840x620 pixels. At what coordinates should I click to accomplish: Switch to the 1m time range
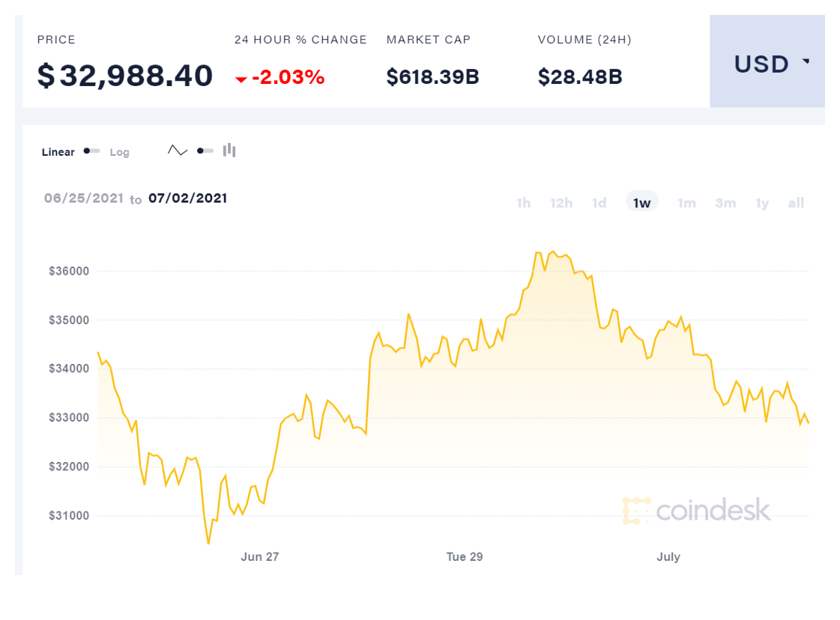pos(686,203)
